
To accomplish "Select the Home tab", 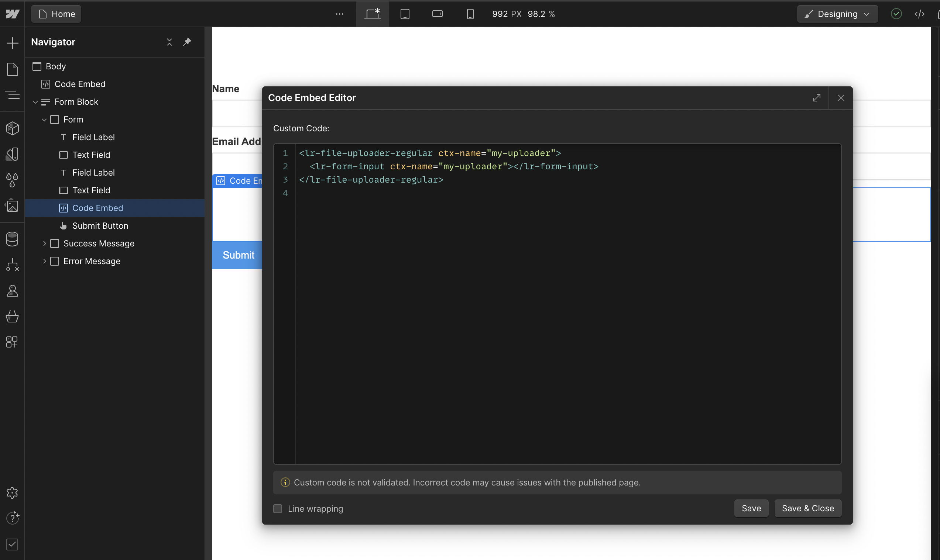I will pyautogui.click(x=56, y=14).
